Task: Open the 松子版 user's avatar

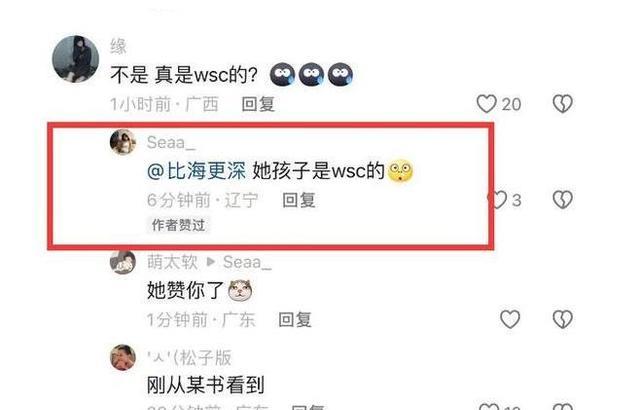Action: (x=123, y=357)
